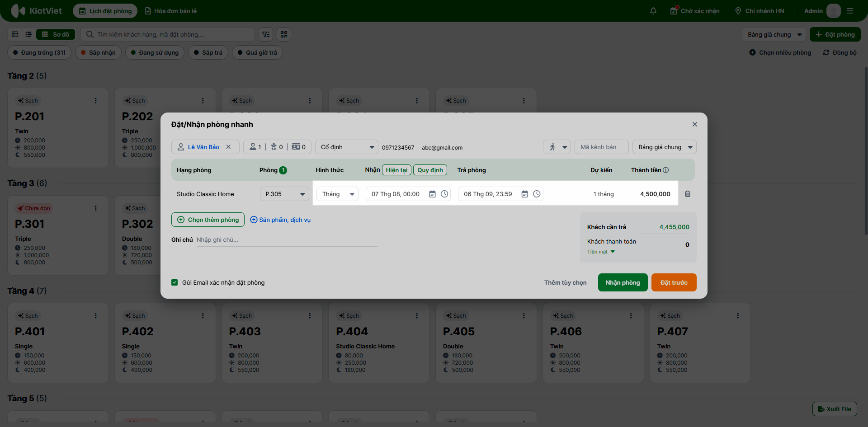This screenshot has width=868, height=427.
Task: Open check-out time clock icon
Action: [x=537, y=194]
